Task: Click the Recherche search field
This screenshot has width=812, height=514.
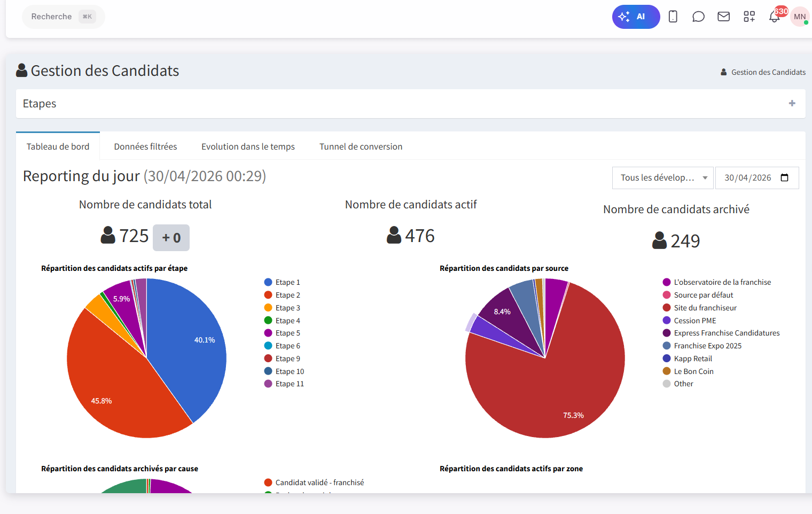Action: coord(63,17)
